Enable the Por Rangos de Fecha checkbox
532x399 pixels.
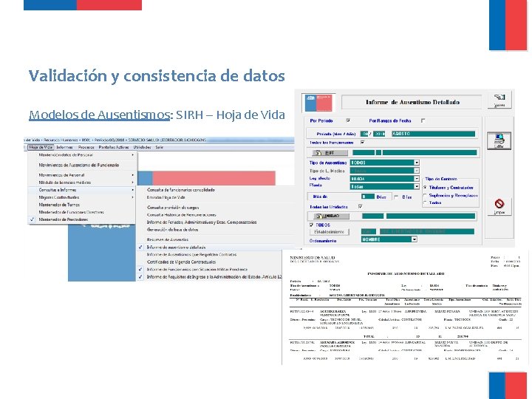(423, 120)
